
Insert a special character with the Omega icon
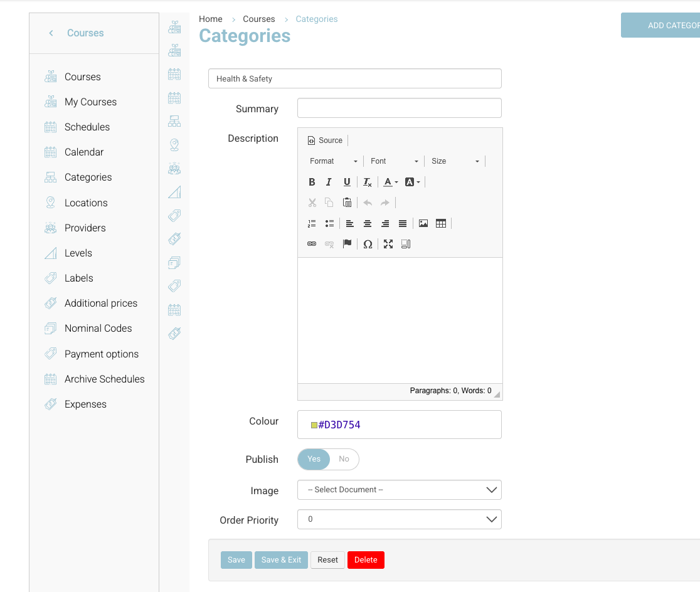pyautogui.click(x=368, y=244)
